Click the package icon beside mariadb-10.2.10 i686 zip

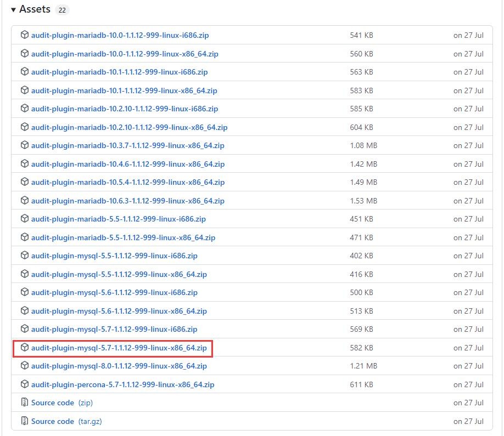pos(25,109)
